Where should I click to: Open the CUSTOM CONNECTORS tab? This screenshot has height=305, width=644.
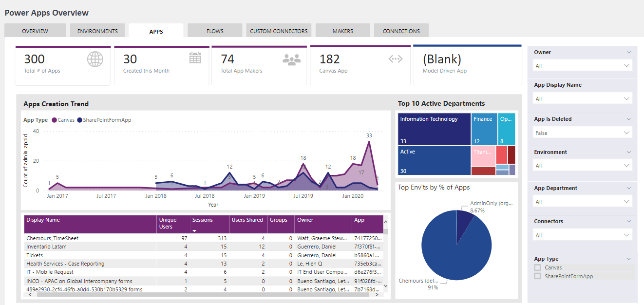pos(279,31)
